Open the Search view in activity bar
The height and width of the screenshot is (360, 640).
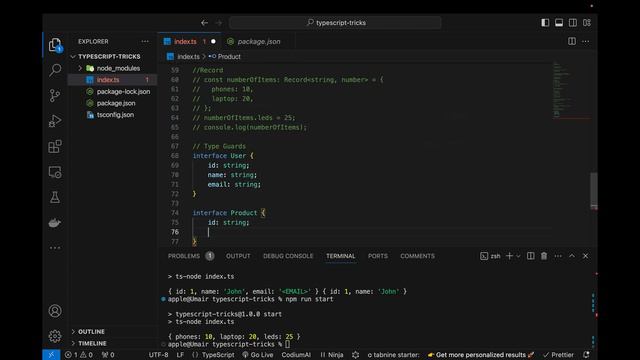[x=55, y=70]
